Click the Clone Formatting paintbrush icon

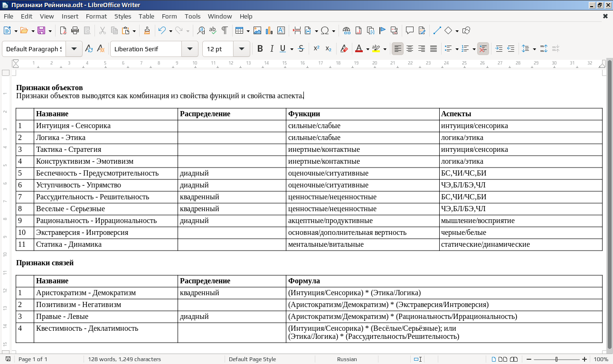(147, 31)
